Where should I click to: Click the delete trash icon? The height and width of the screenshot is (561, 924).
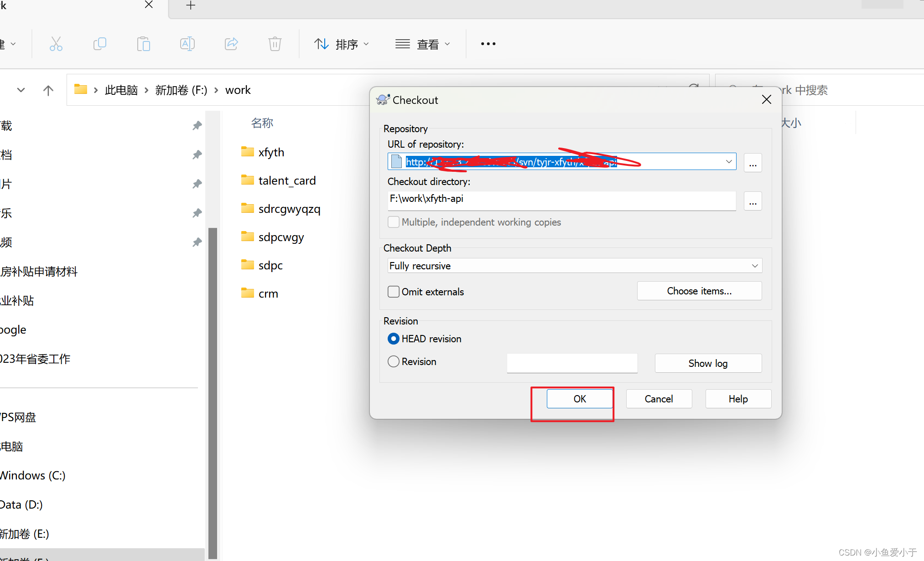[275, 44]
